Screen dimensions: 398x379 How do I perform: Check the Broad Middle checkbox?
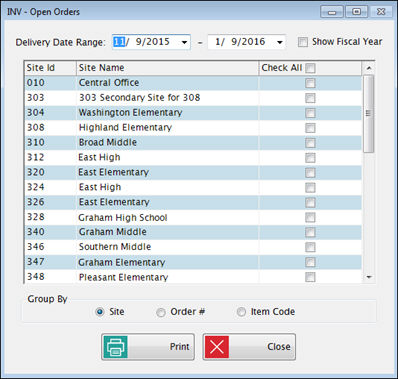(310, 143)
